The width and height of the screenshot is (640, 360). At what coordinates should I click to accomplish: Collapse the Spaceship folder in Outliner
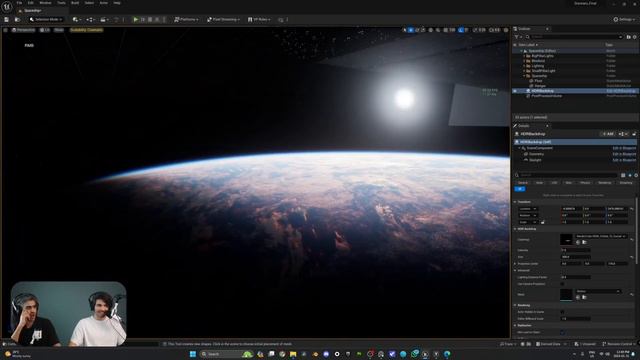pyautogui.click(x=524, y=76)
